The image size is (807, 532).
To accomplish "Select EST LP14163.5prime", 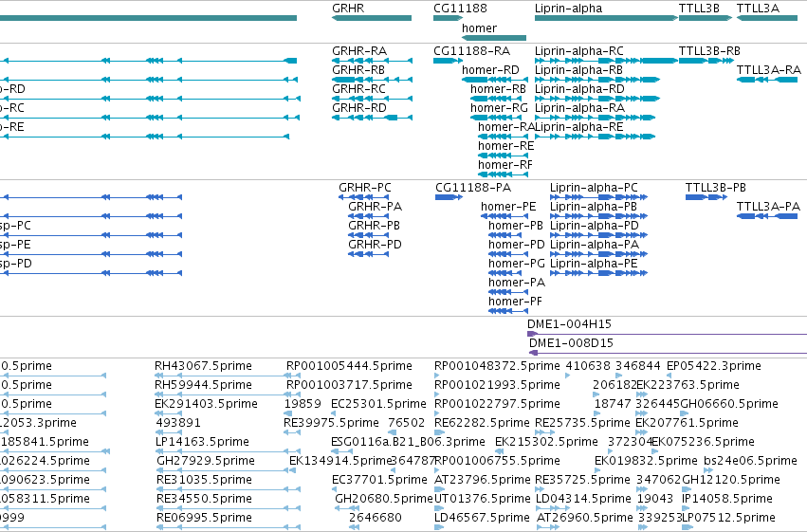I will 203,443.
